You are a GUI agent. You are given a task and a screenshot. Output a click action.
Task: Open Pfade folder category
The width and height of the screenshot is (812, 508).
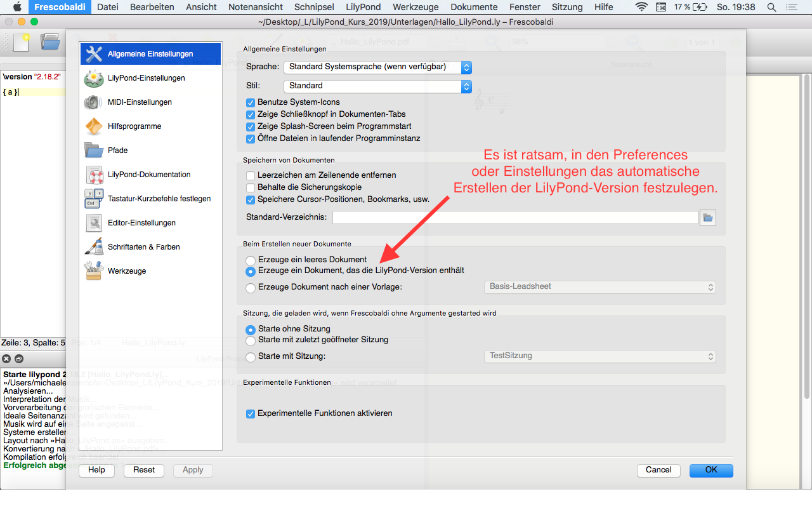[150, 150]
